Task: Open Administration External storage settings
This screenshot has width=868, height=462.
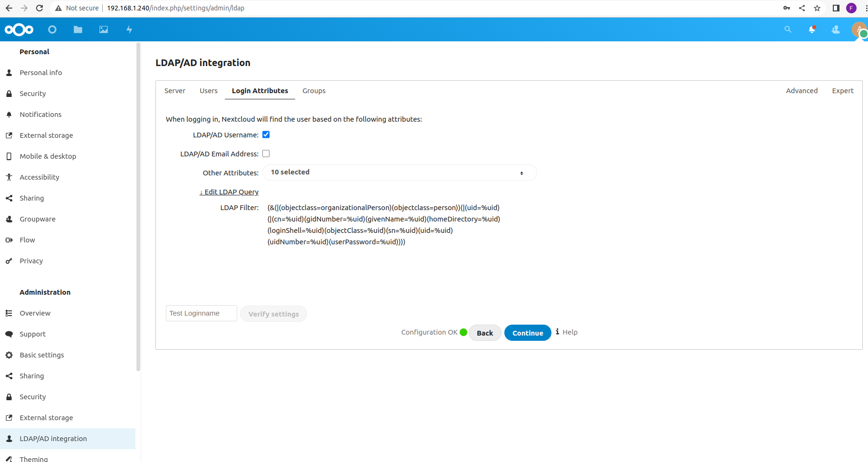Action: (x=68, y=418)
